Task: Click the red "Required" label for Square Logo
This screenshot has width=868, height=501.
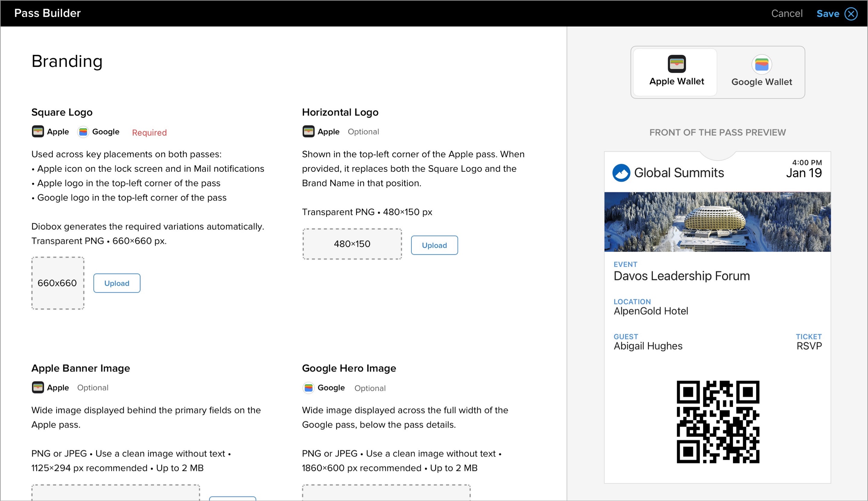Action: click(x=149, y=133)
